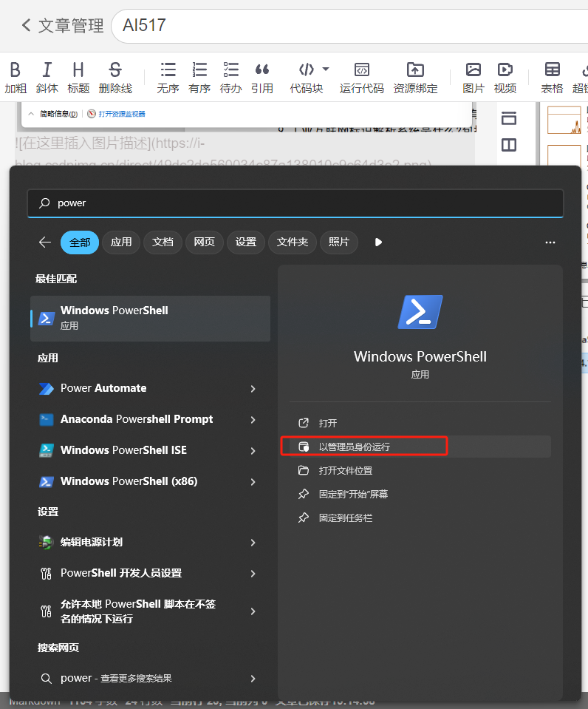Insert a video (视频)
This screenshot has width=588, height=709.
coord(505,78)
